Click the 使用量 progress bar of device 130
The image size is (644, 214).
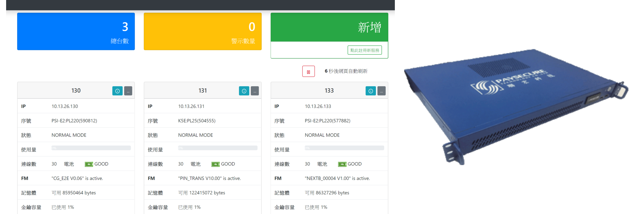(x=91, y=148)
